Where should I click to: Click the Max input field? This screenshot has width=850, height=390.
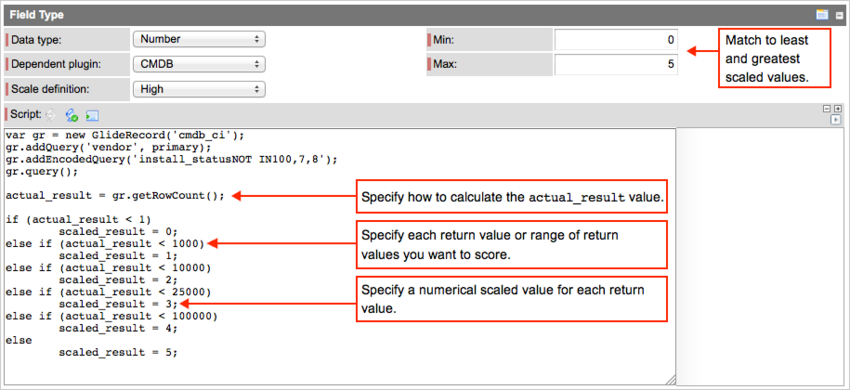coord(616,65)
